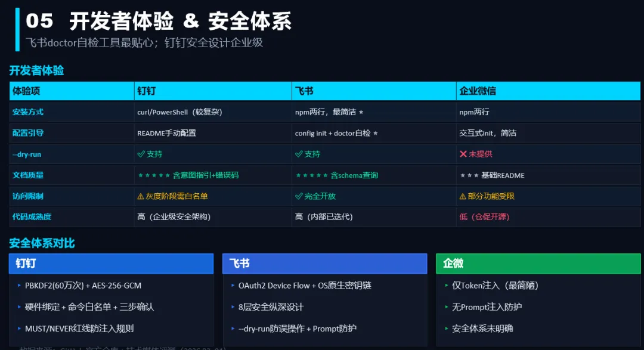Click the warning icon beside 部分功能受限

(463, 196)
